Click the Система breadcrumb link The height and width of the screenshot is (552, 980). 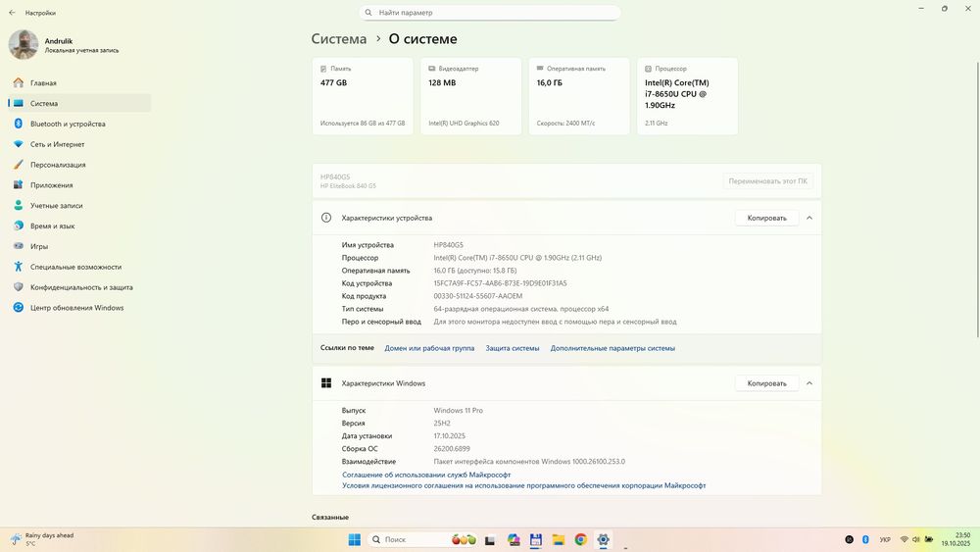pos(339,39)
